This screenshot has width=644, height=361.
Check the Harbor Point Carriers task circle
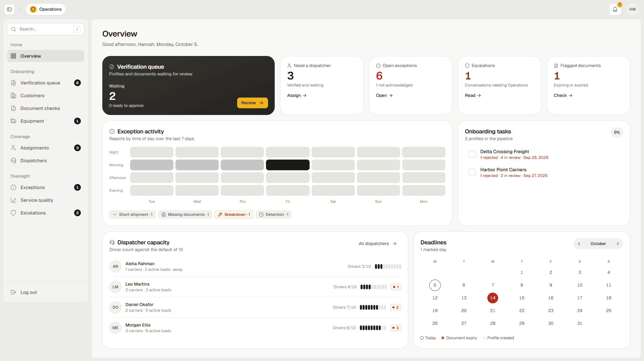(x=472, y=172)
